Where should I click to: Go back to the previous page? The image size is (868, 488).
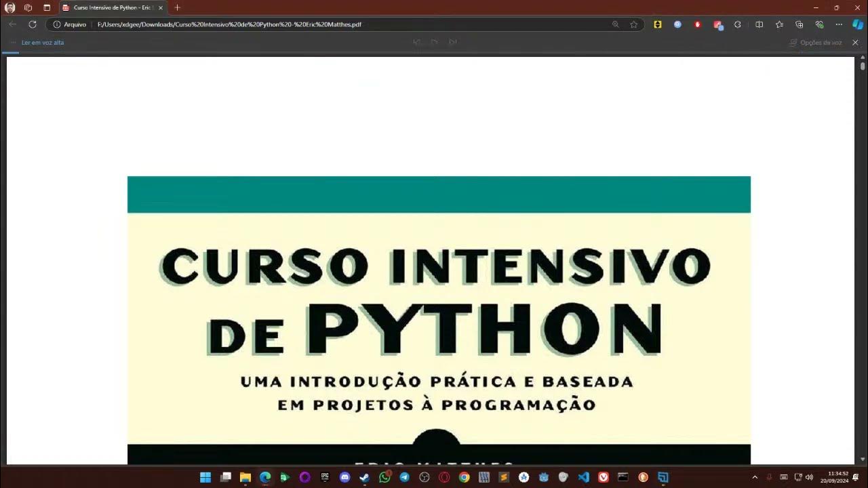pos(12,24)
